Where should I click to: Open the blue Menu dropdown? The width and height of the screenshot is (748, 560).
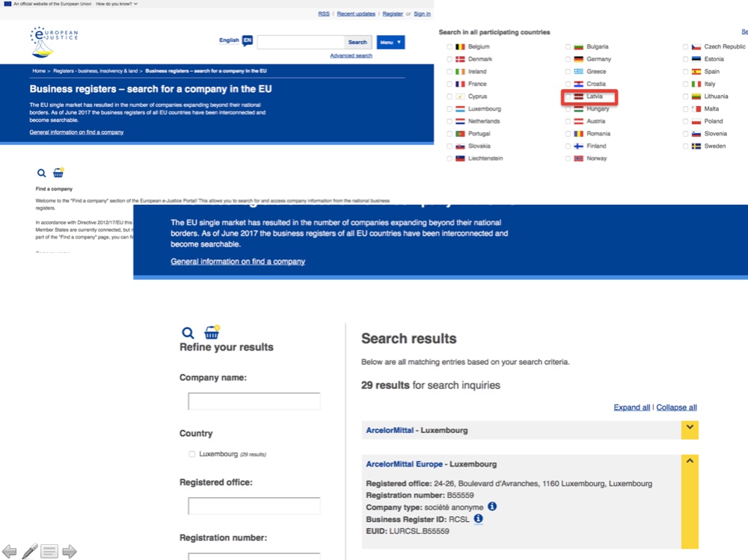click(x=390, y=42)
